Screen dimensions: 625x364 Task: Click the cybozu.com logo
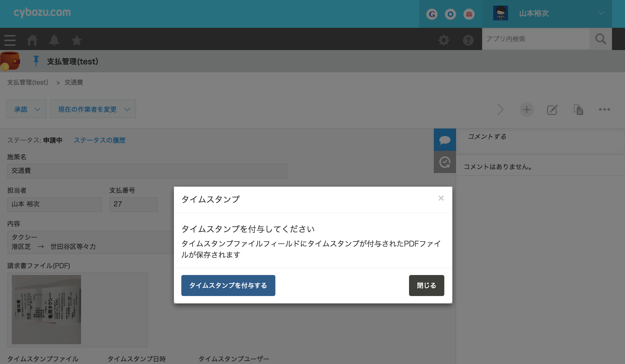tap(42, 12)
